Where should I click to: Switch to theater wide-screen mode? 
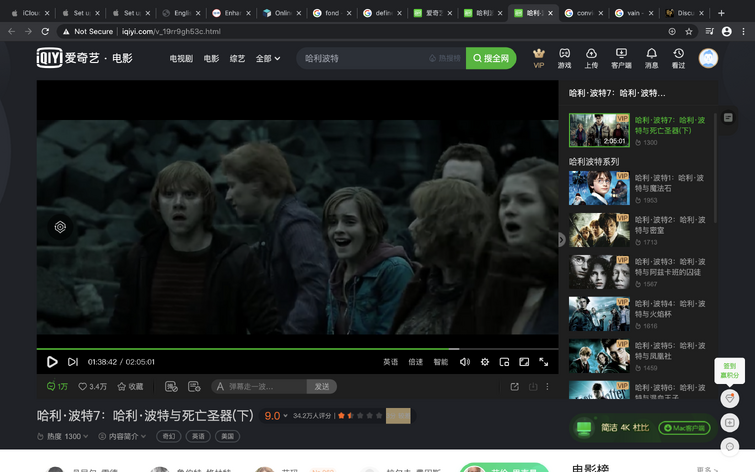click(x=524, y=362)
